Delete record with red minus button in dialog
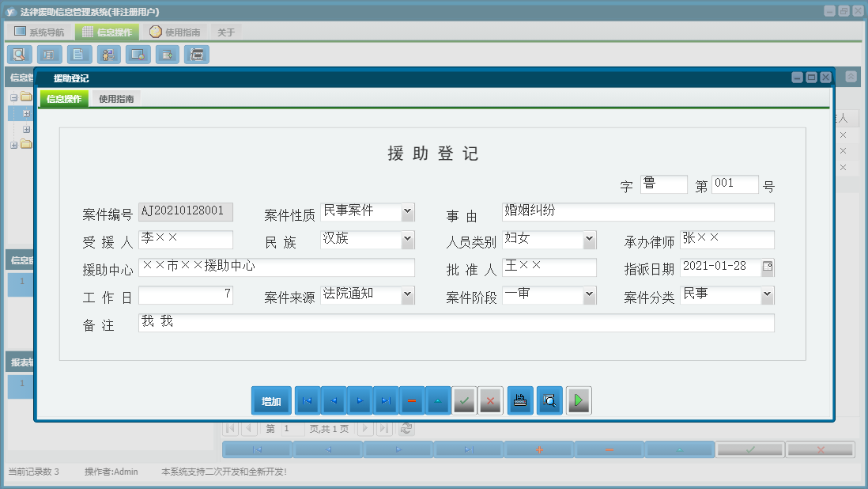Image resolution: width=868 pixels, height=489 pixels. pos(412,400)
